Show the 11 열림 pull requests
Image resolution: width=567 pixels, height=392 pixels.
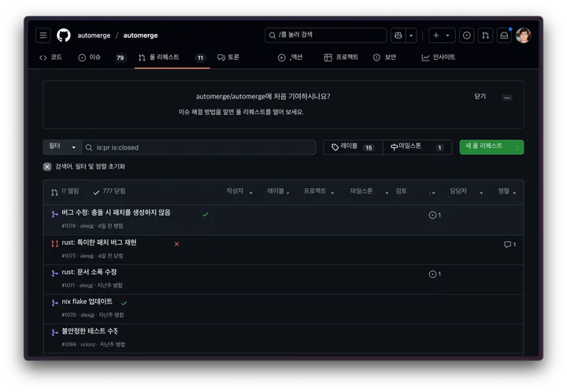(65, 191)
